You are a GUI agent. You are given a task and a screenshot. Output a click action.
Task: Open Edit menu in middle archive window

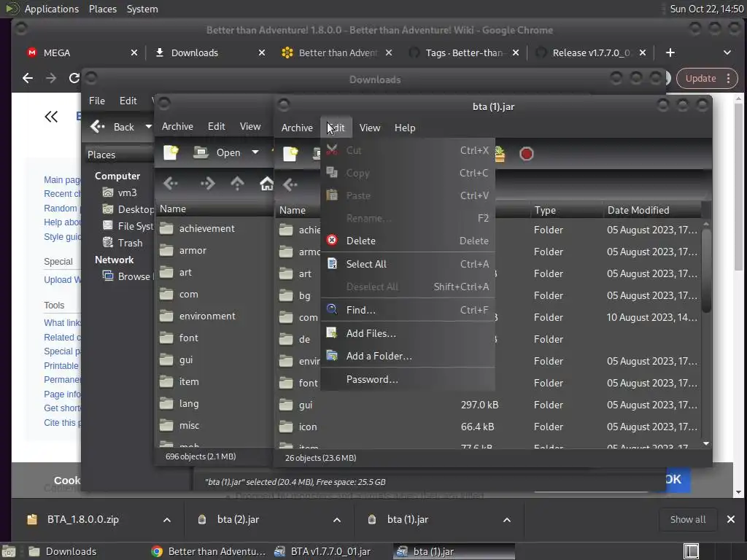[x=216, y=126]
